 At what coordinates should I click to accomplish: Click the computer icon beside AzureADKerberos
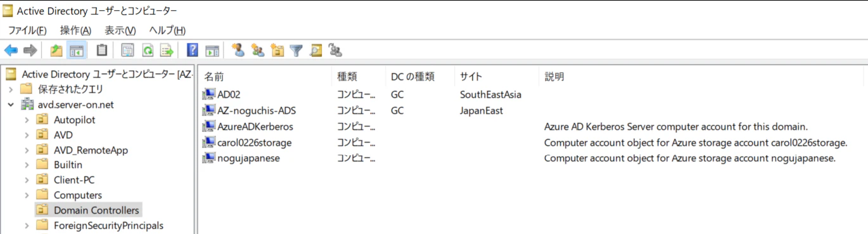[x=208, y=126]
